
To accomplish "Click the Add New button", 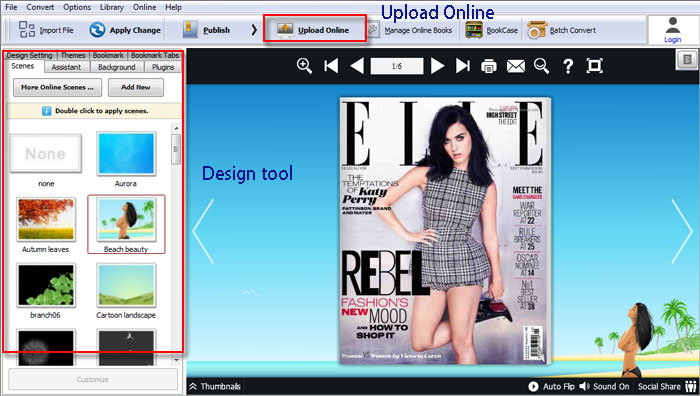I will [x=136, y=88].
